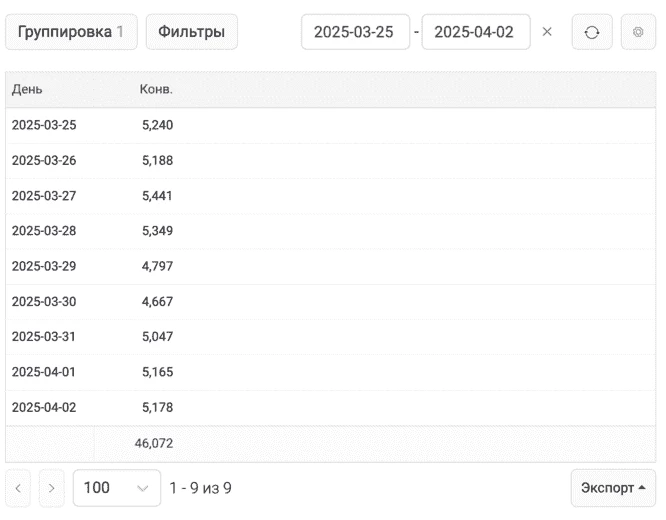Open the Группировка grouping button

[71, 32]
